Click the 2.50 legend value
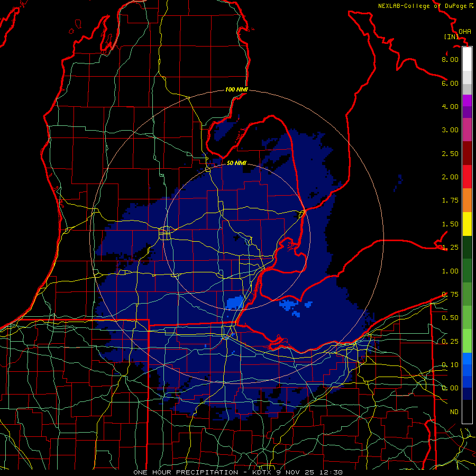This screenshot has height=476, width=476. [x=450, y=153]
